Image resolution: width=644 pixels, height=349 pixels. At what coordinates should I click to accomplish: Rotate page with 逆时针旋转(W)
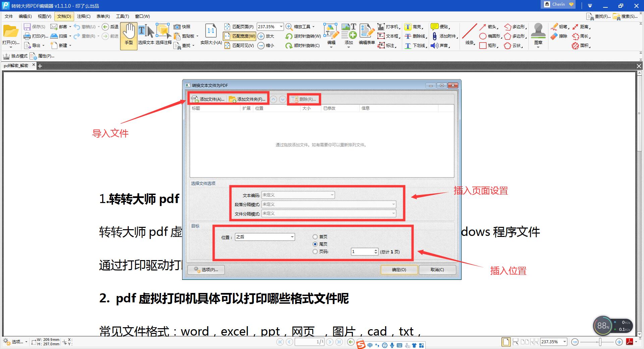[303, 36]
